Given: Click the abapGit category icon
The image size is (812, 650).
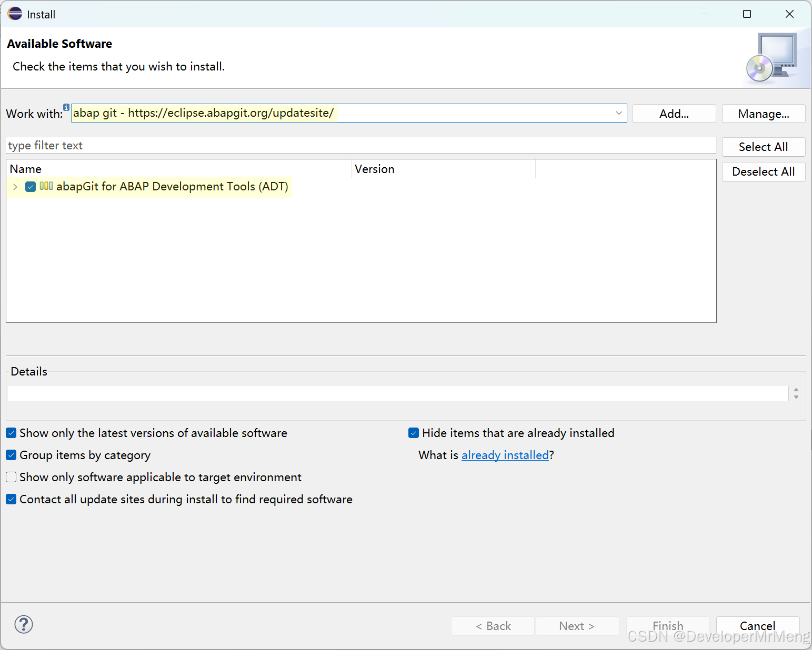Looking at the screenshot, I should (46, 186).
